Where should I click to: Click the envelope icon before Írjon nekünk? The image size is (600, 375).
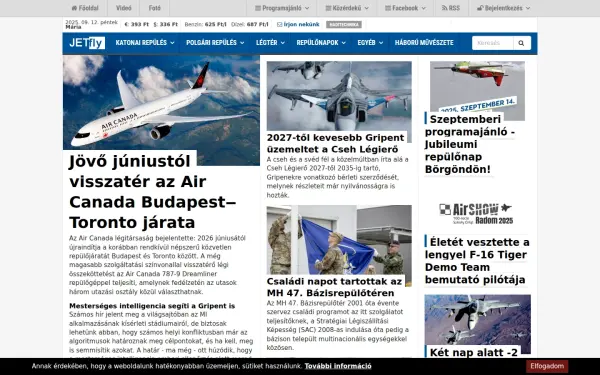point(279,24)
